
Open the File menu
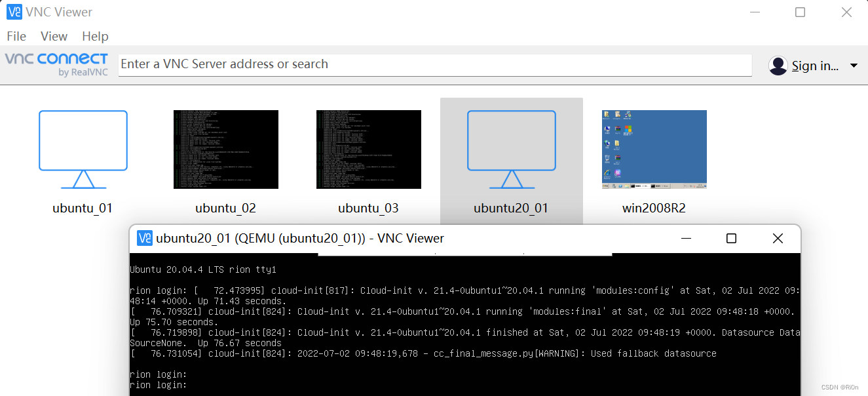click(16, 36)
